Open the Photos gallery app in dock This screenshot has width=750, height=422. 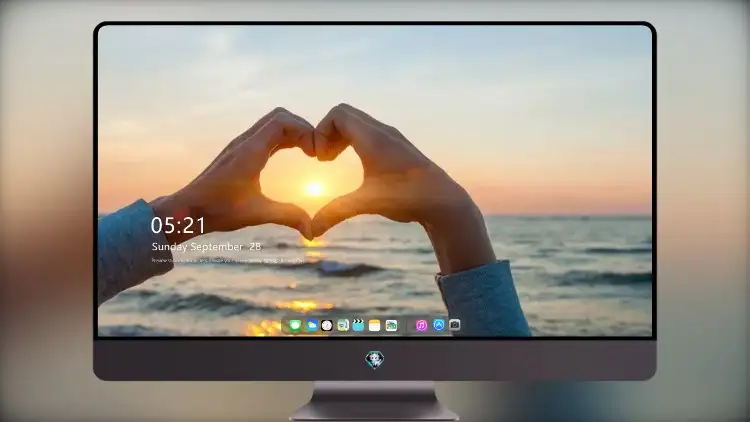[x=391, y=325]
